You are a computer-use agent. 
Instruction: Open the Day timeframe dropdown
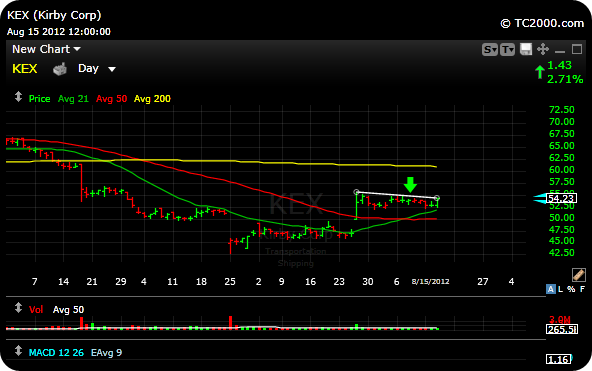(97, 68)
